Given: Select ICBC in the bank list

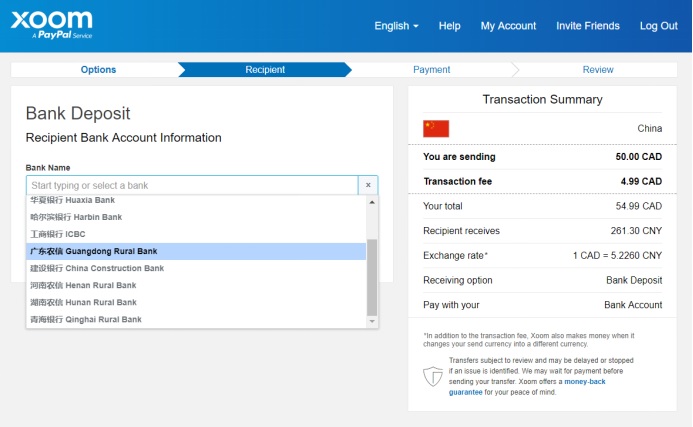Looking at the screenshot, I should [196, 234].
